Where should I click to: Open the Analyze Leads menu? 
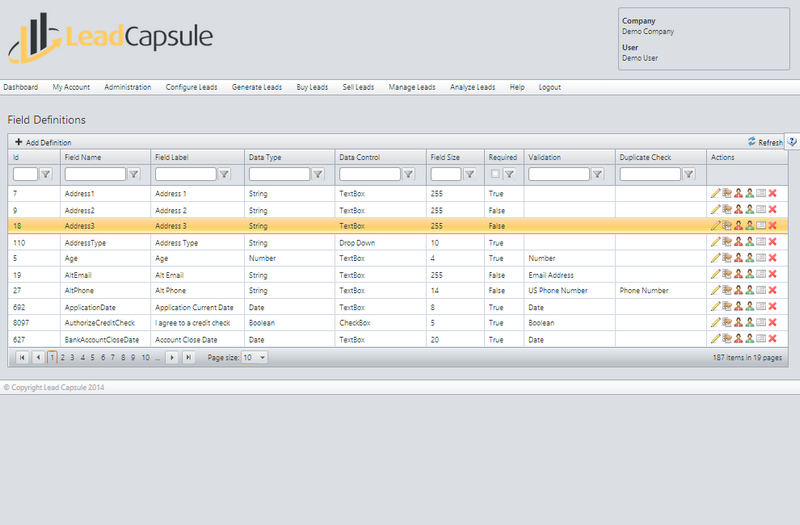point(472,87)
